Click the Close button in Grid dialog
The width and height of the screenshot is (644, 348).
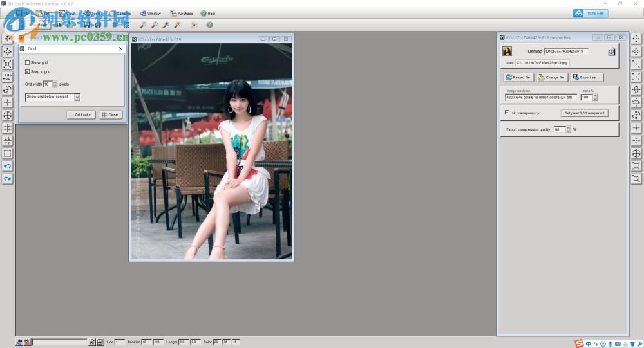tap(110, 115)
